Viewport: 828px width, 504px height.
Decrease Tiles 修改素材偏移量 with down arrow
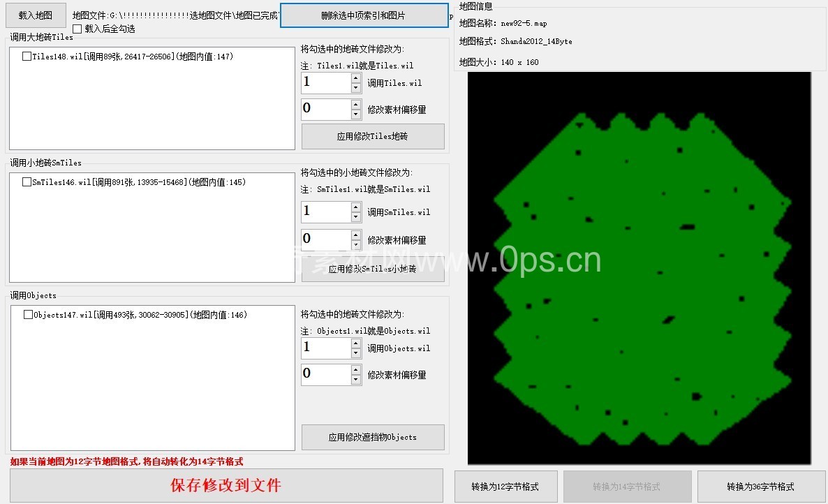click(x=356, y=114)
